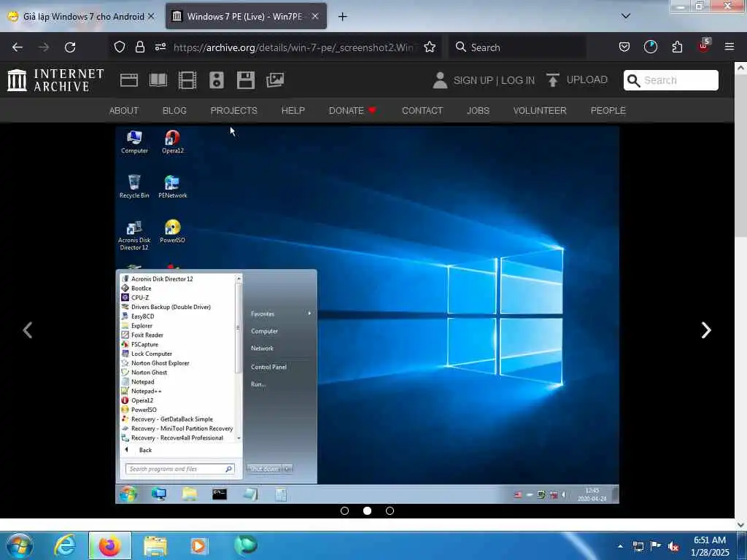Open the HELP menu item
Screen dimensions: 747x560
point(293,111)
